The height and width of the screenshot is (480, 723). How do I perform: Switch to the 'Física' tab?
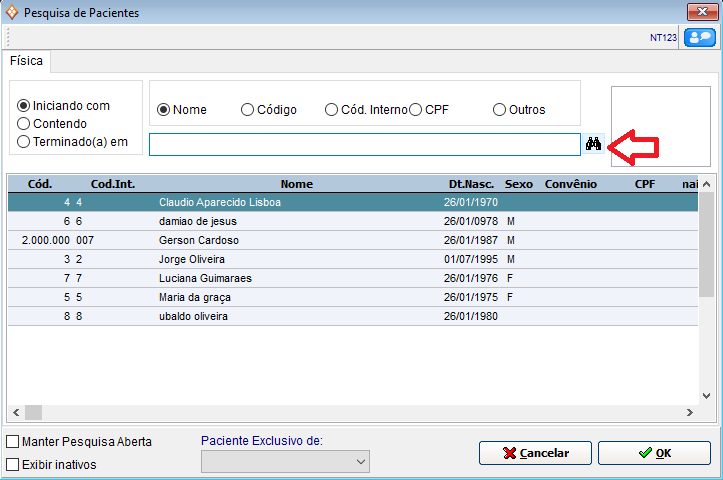point(27,61)
